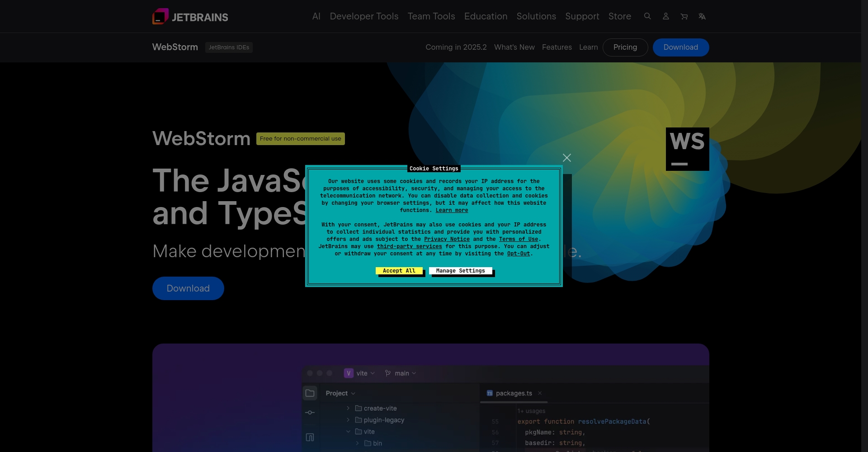The height and width of the screenshot is (452, 868).
Task: Expand the vite project dropdown
Action: coord(373,373)
